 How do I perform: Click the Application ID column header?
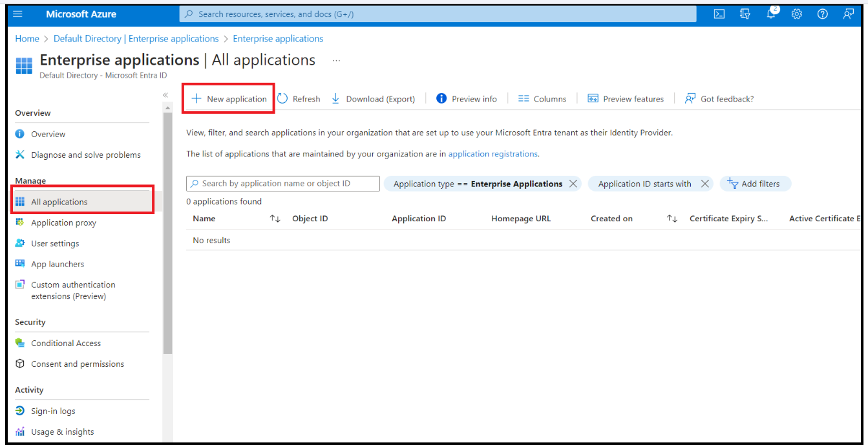419,219
